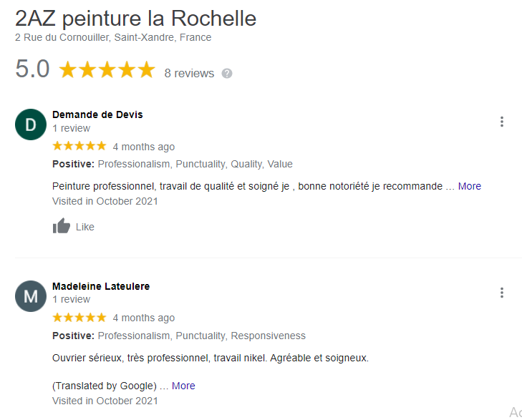The image size is (522, 420).
Task: Open options menu for Demande de Devis review
Action: point(502,122)
